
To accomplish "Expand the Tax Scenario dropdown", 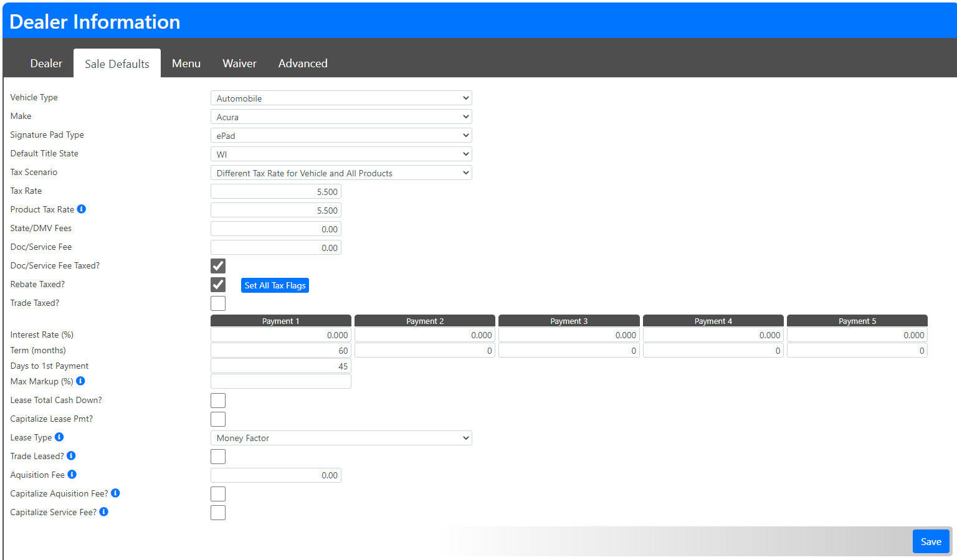I will pos(341,173).
